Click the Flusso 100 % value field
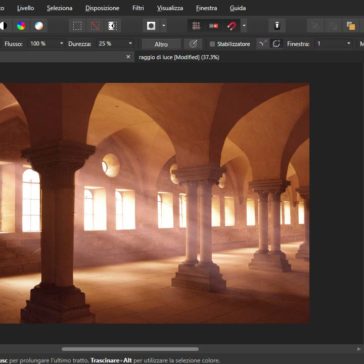 coord(42,44)
